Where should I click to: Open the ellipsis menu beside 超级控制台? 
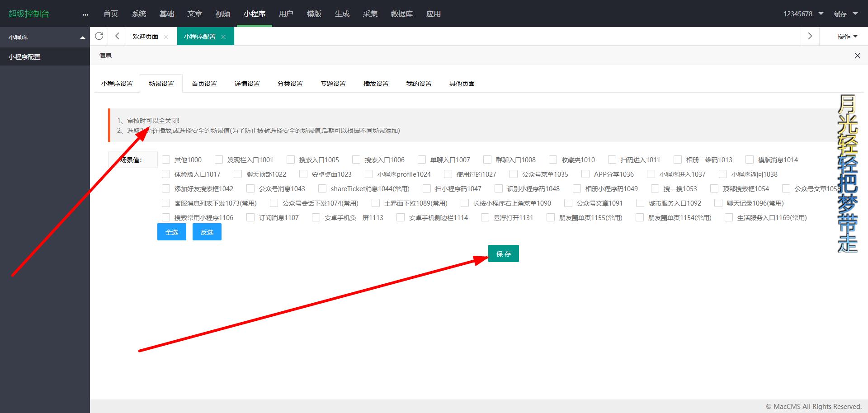tap(85, 14)
